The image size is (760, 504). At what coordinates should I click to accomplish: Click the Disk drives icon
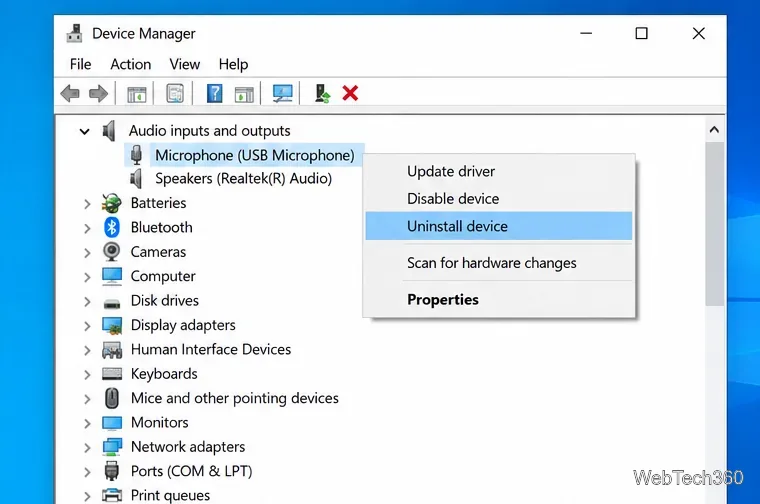click(x=112, y=304)
